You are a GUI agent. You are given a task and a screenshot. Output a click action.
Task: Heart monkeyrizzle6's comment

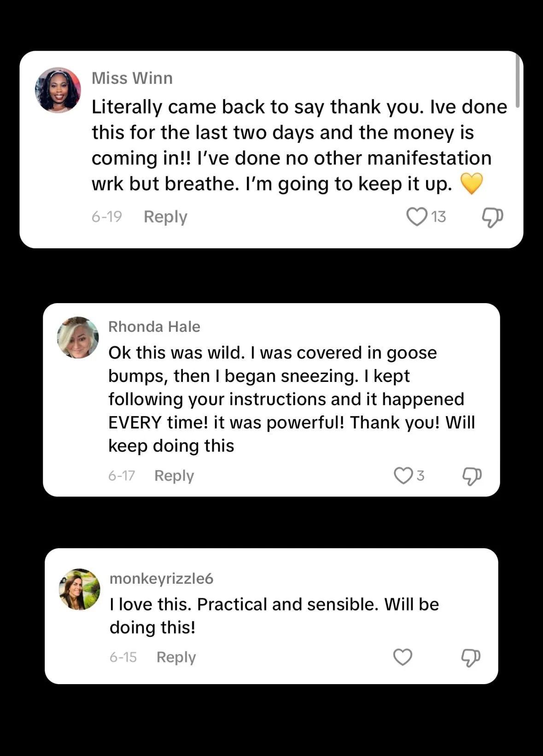[403, 657]
